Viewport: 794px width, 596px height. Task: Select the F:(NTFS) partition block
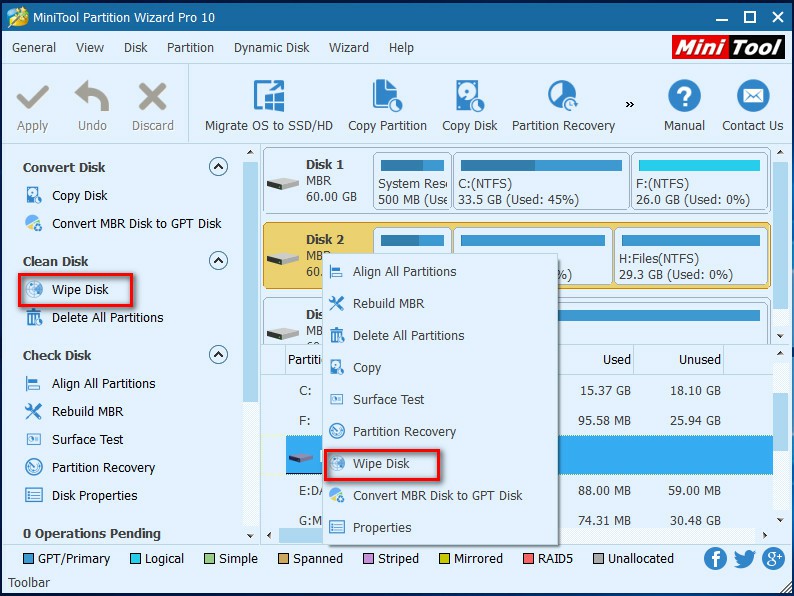tap(699, 181)
